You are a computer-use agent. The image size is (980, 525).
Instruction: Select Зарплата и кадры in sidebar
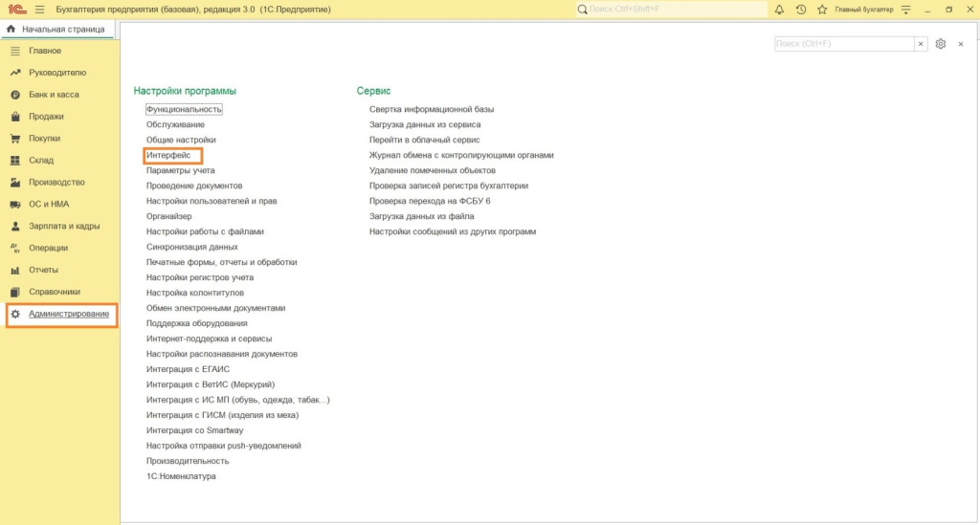pyautogui.click(x=64, y=226)
